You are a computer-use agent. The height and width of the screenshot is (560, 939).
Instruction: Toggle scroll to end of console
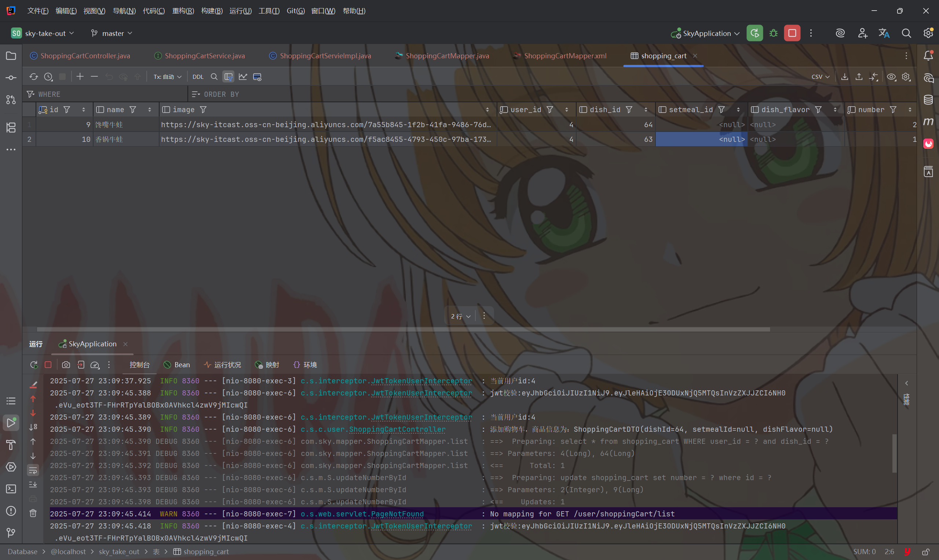click(33, 485)
